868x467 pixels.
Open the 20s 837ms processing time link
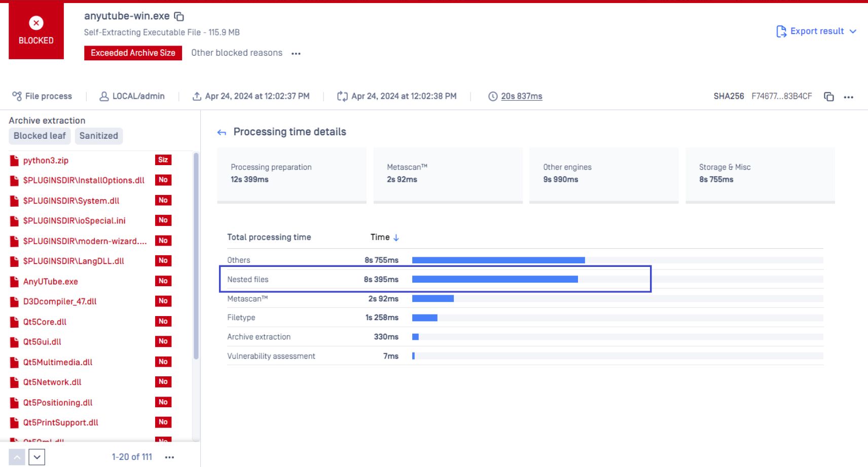tap(521, 96)
